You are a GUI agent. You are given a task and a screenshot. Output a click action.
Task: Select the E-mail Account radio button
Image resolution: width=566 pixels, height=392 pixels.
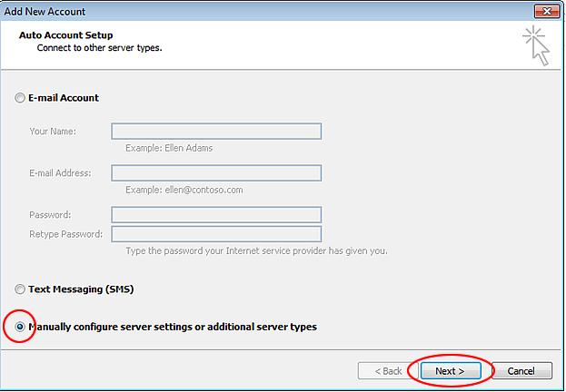20,98
